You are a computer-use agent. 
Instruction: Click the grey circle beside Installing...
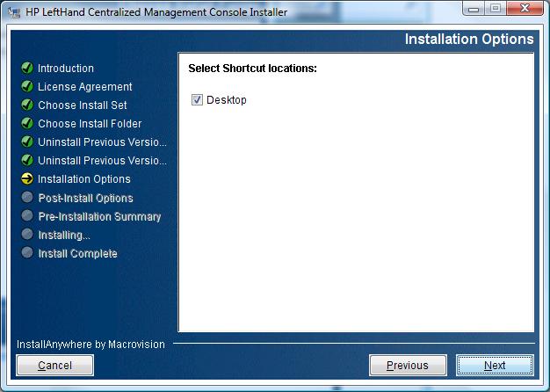(x=27, y=234)
